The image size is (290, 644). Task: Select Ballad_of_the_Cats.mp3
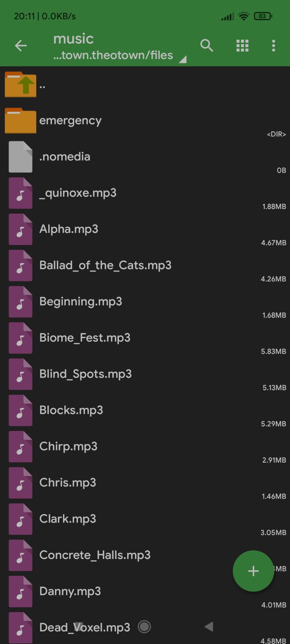pyautogui.click(x=145, y=266)
